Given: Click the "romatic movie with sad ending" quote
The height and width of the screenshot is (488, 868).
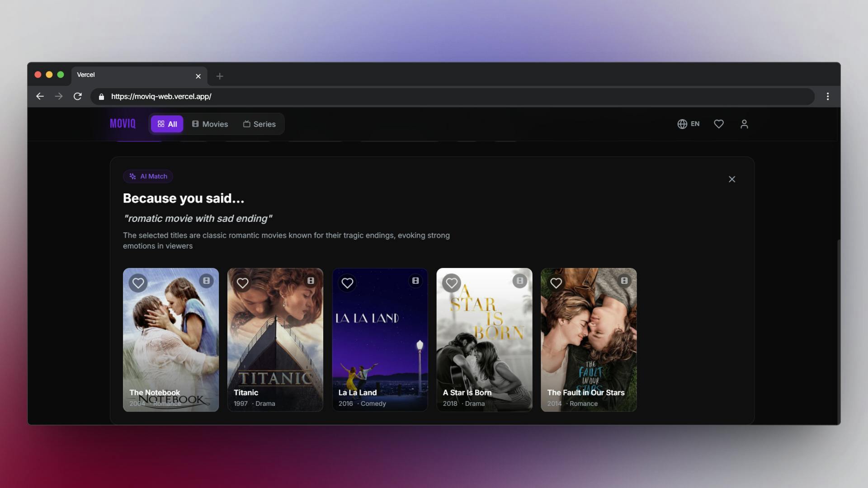Looking at the screenshot, I should point(198,219).
